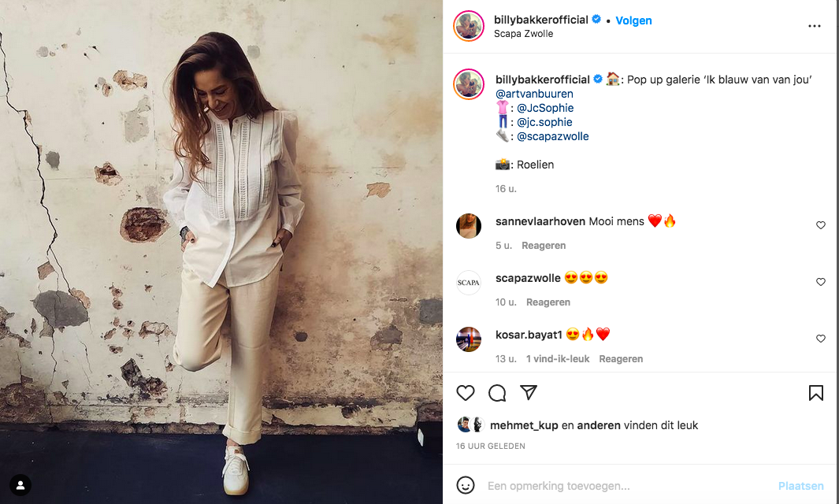Like kosar.bayat1's comment
This screenshot has width=839, height=504.
[x=821, y=339]
